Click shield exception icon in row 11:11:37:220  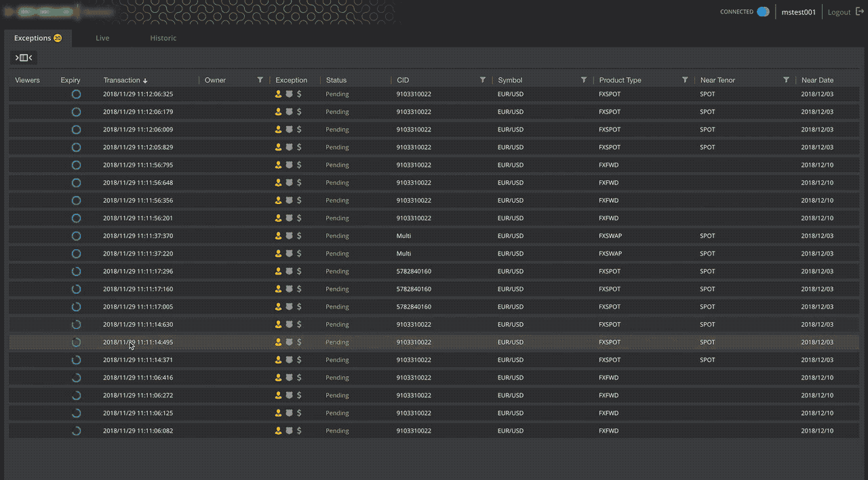point(289,254)
